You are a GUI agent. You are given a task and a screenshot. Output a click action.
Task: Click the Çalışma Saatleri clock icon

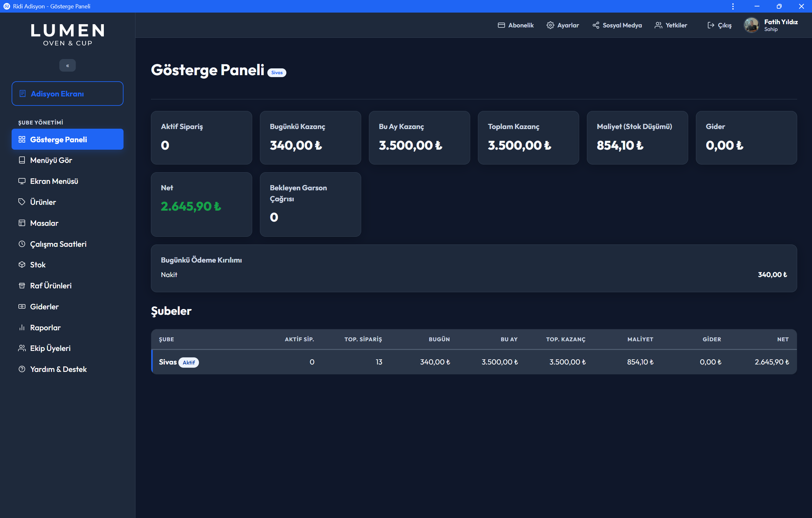(x=22, y=244)
